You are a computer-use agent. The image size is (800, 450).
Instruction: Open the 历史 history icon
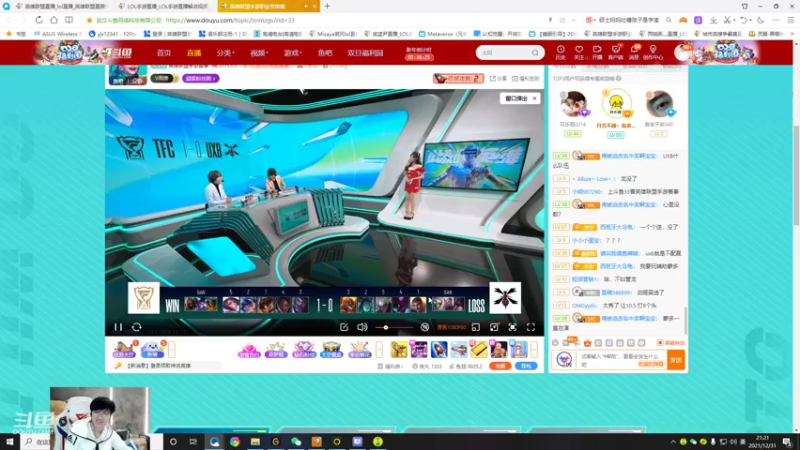pos(560,52)
